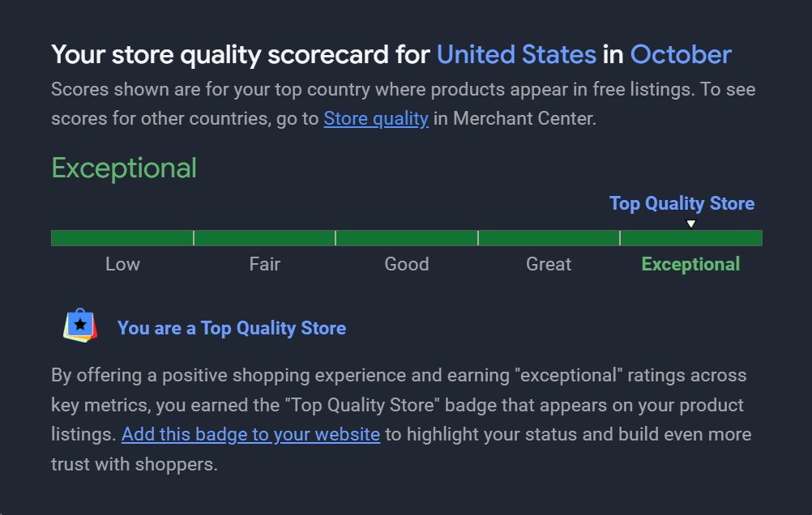This screenshot has height=515, width=812.
Task: Select the Exceptional label under the bar
Action: [x=690, y=264]
